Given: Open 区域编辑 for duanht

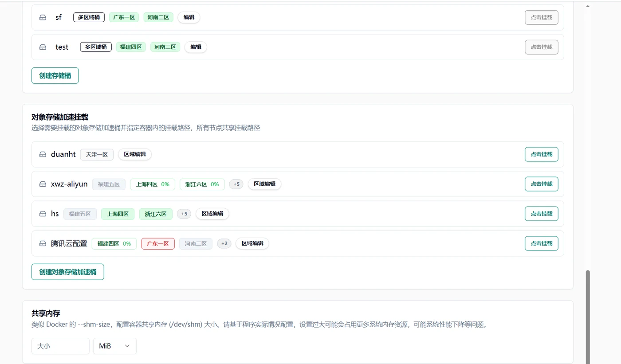Looking at the screenshot, I should [x=135, y=154].
